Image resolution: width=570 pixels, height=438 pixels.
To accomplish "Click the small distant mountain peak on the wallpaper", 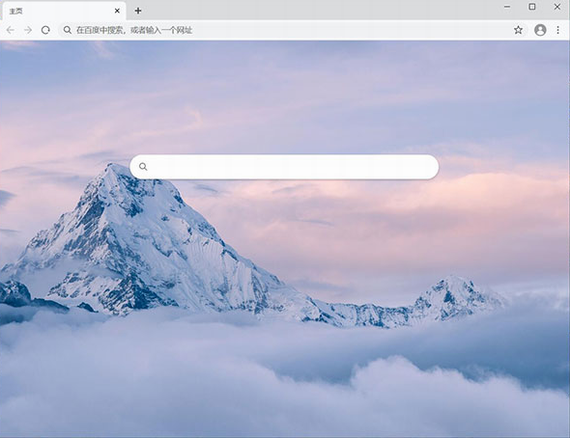I will click(x=454, y=296).
